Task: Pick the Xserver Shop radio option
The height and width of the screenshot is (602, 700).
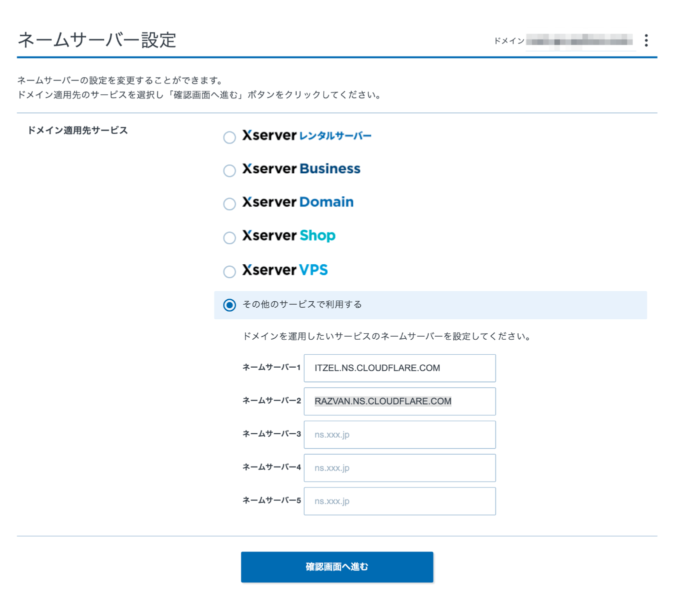Action: point(229,238)
